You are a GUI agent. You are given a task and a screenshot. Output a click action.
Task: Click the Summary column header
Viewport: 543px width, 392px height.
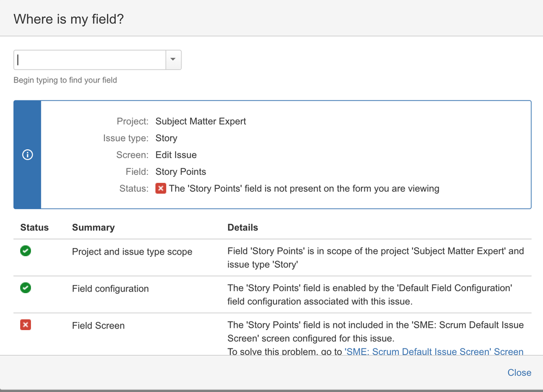pos(93,227)
